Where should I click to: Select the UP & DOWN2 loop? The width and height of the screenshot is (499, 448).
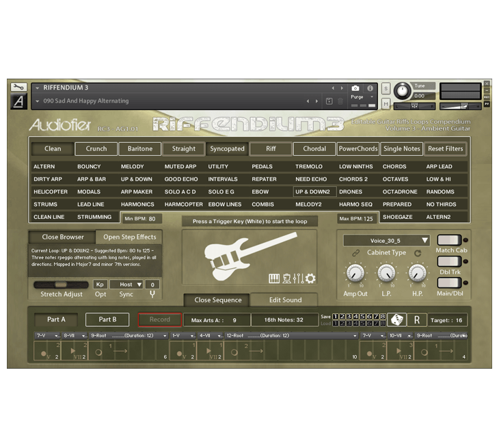[x=314, y=192]
